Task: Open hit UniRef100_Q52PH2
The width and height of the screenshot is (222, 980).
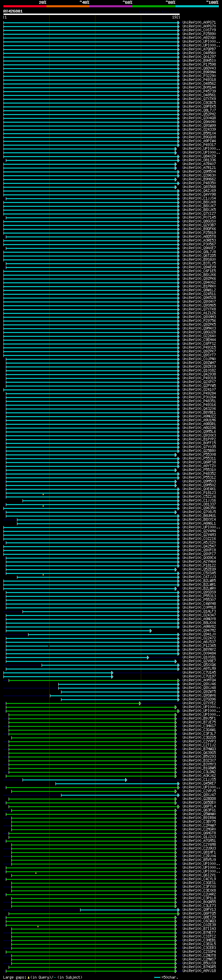Action: (199, 114)
